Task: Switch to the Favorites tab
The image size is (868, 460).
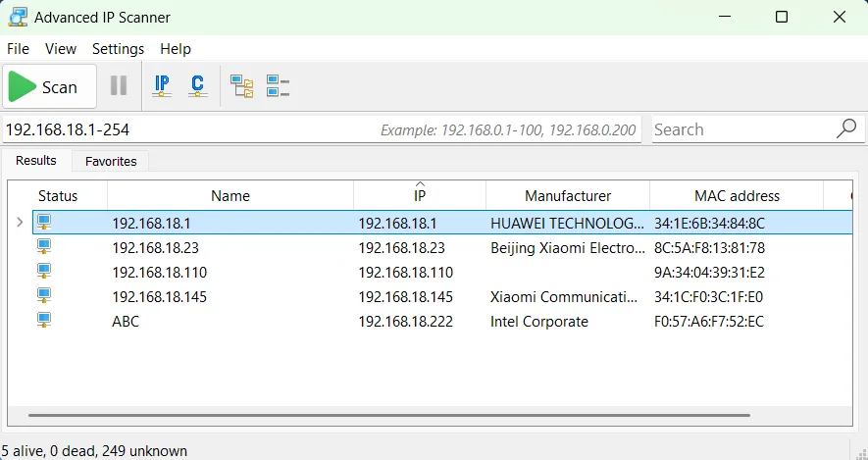Action: (x=111, y=161)
